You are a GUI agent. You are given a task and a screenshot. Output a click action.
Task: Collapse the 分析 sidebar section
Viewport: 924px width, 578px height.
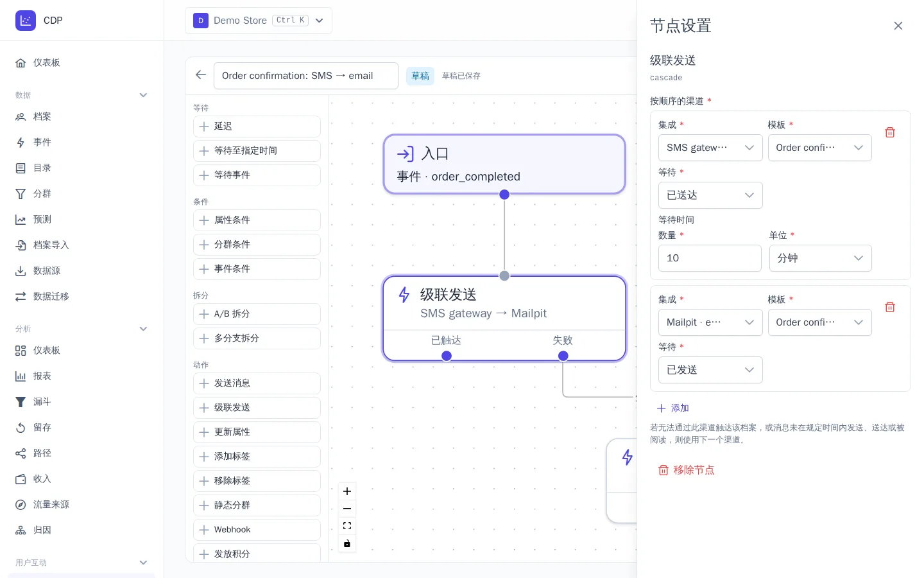[x=144, y=329]
